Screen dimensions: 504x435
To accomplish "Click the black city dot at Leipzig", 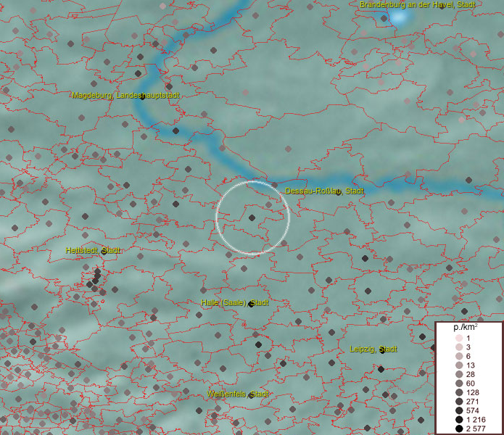I will (x=382, y=350).
